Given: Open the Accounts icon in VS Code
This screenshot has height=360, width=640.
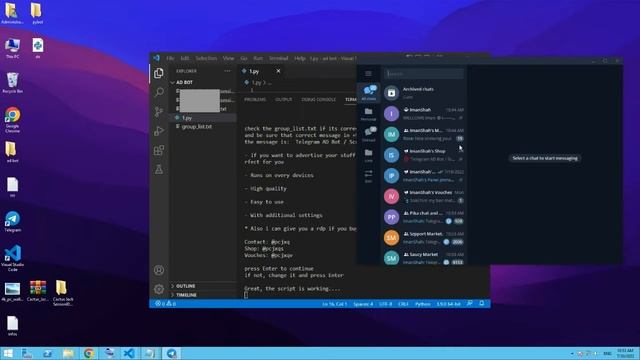Looking at the screenshot, I should [x=159, y=270].
